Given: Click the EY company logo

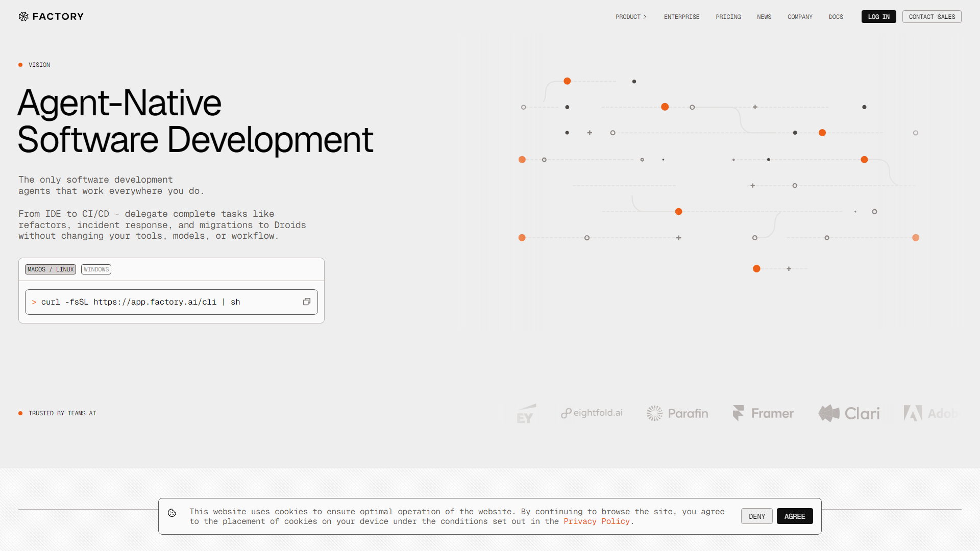Looking at the screenshot, I should click(526, 414).
